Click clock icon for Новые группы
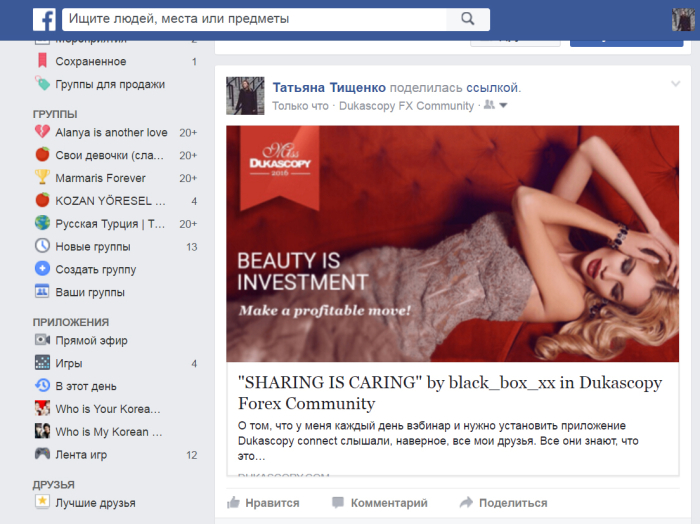Image resolution: width=700 pixels, height=524 pixels. (x=42, y=245)
